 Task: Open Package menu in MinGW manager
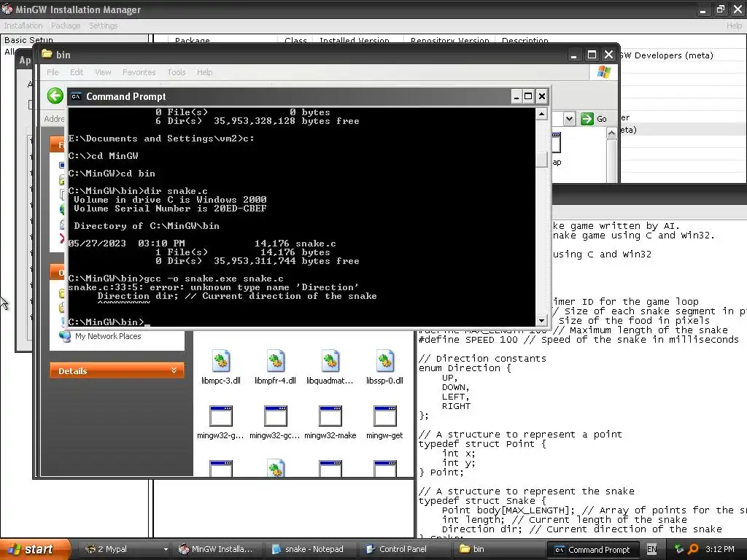click(66, 26)
